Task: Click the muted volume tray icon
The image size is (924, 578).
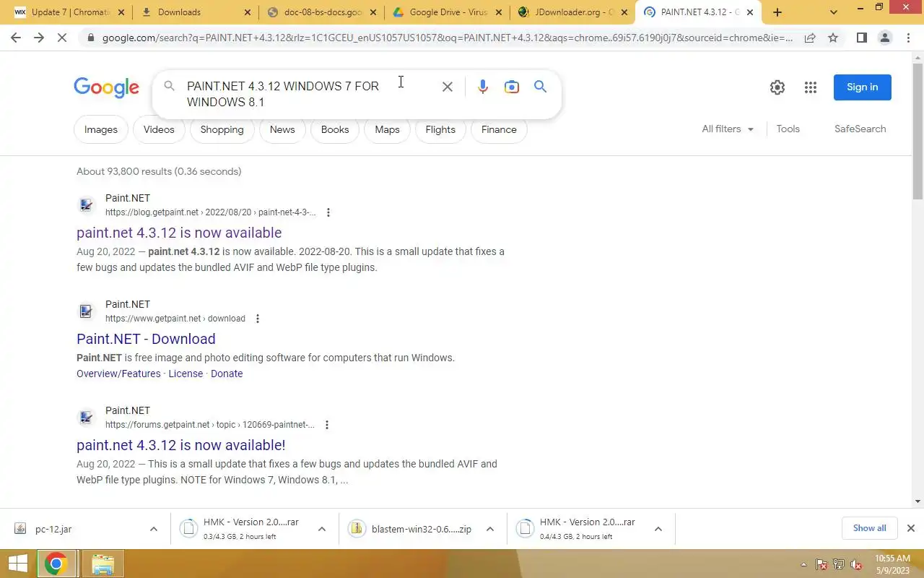Action: pyautogui.click(x=856, y=565)
